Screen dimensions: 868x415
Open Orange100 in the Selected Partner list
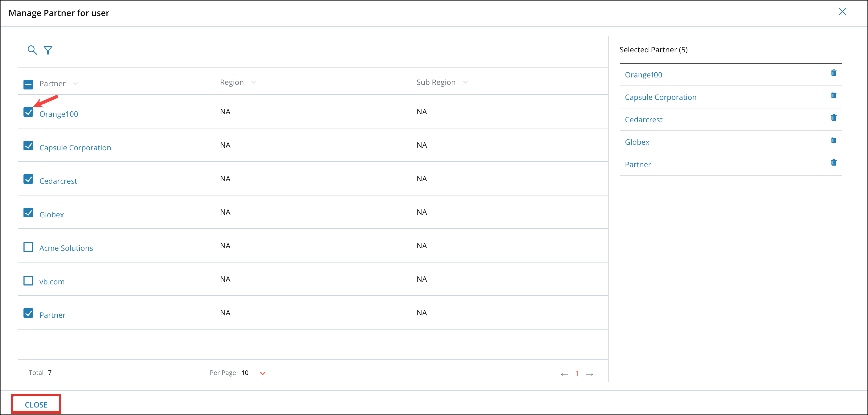pyautogui.click(x=643, y=75)
